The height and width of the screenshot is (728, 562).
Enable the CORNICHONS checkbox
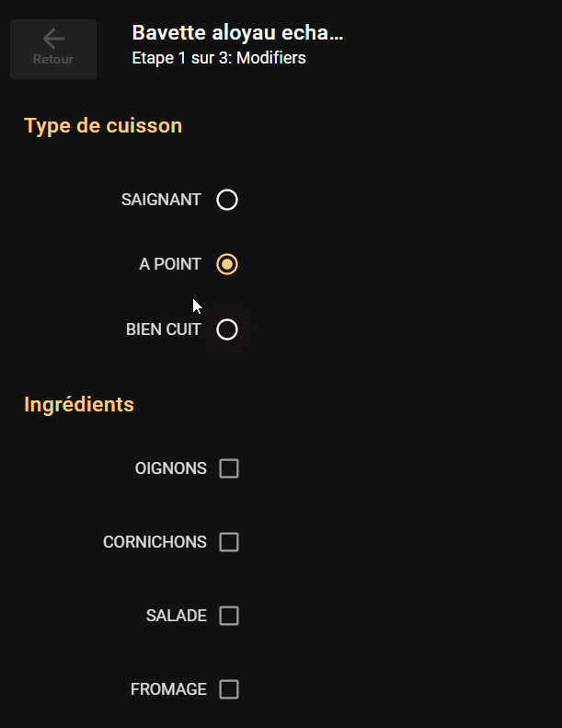tap(229, 542)
